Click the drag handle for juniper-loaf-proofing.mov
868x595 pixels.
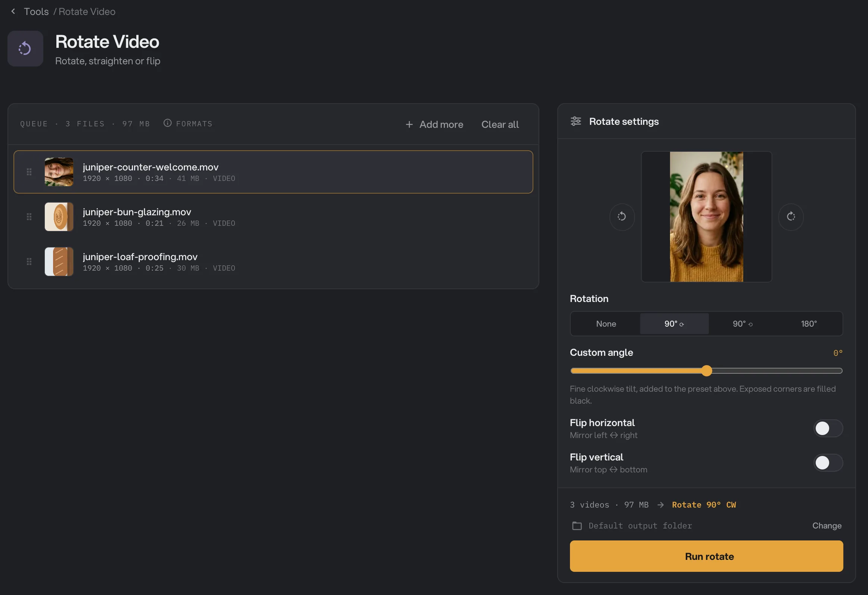pyautogui.click(x=29, y=262)
